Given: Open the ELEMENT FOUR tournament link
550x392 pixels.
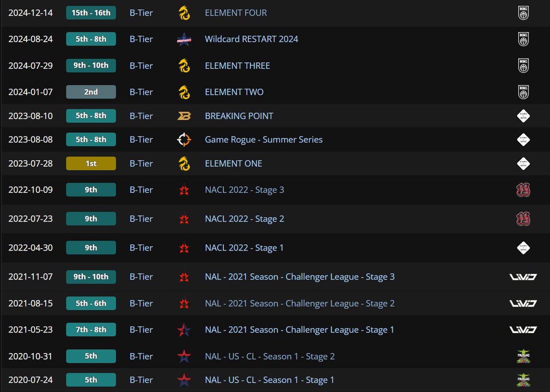Looking at the screenshot, I should pos(236,13).
